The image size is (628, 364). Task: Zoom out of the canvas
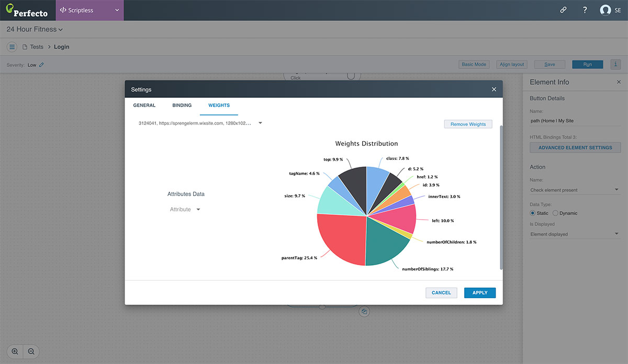(31, 352)
